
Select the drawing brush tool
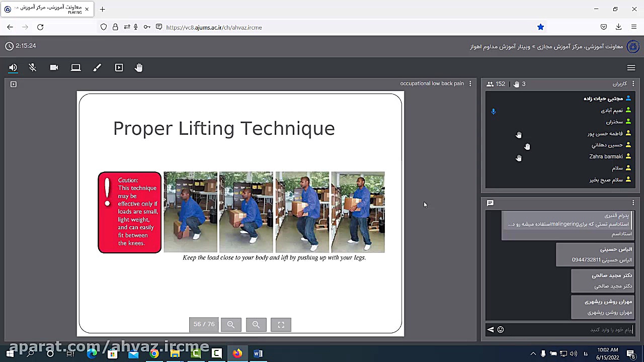click(x=97, y=68)
